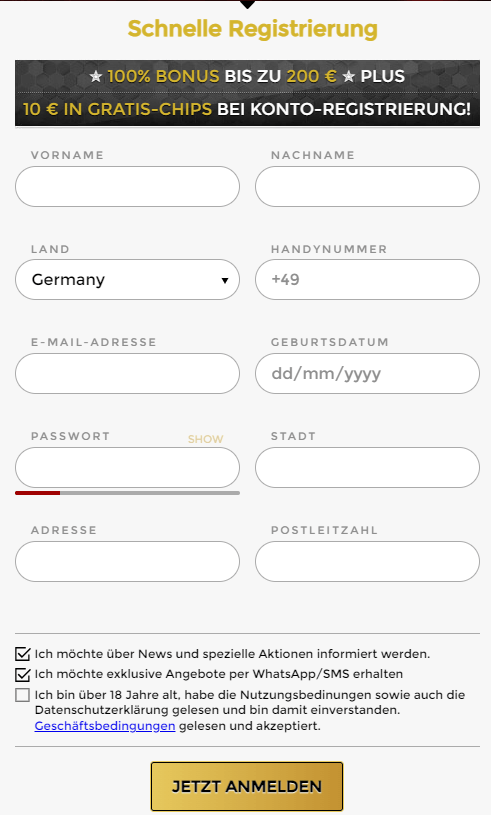Image resolution: width=491 pixels, height=815 pixels.
Task: Click the Adresse input field
Action: click(x=127, y=561)
